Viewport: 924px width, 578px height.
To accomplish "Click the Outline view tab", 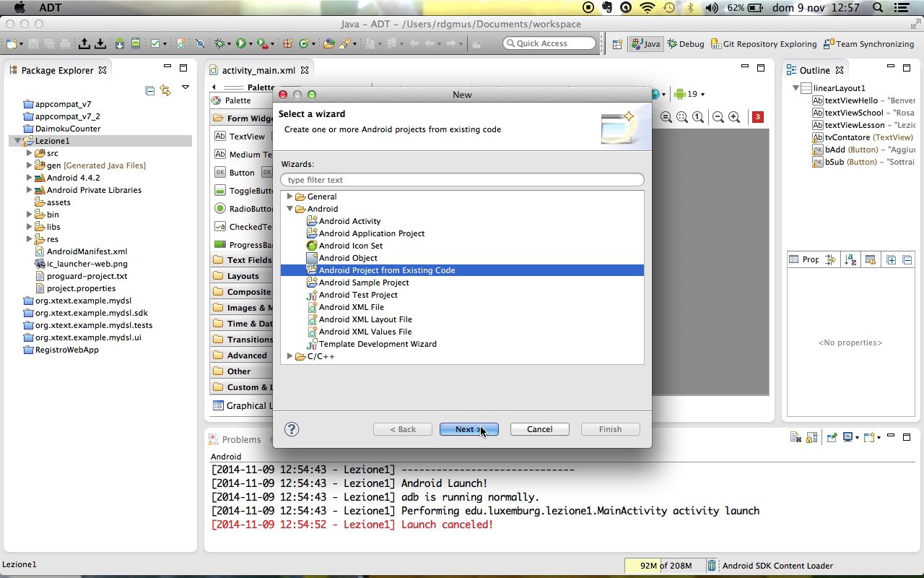I will [x=814, y=70].
